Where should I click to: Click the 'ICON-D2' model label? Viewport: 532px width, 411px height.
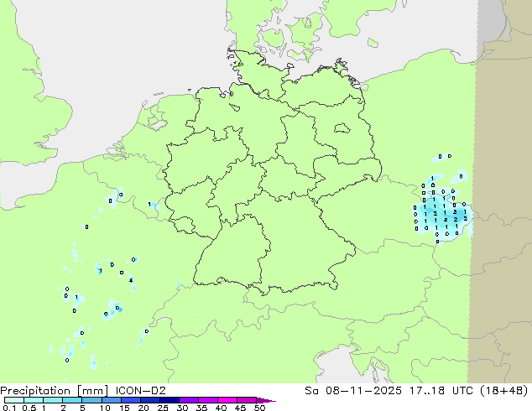[140, 390]
